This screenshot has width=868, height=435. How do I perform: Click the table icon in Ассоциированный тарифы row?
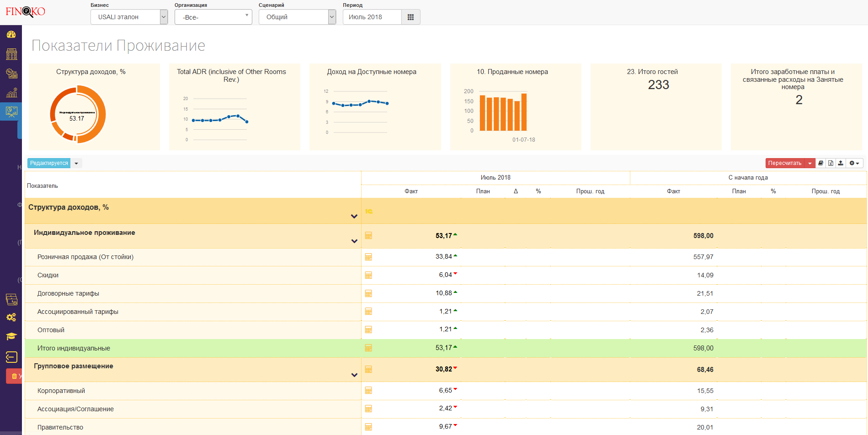(368, 312)
